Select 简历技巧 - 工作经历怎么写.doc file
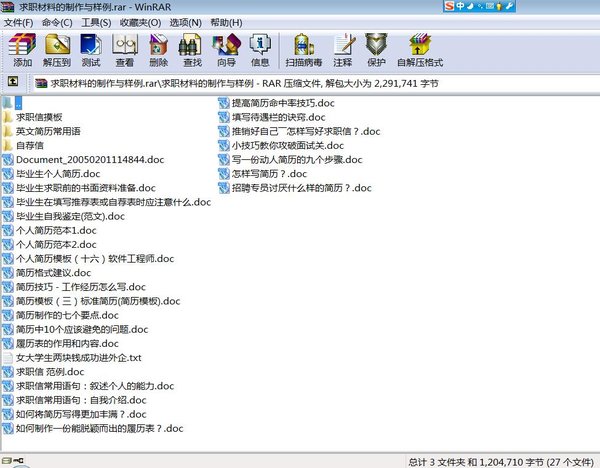The width and height of the screenshot is (600, 468). tap(74, 287)
